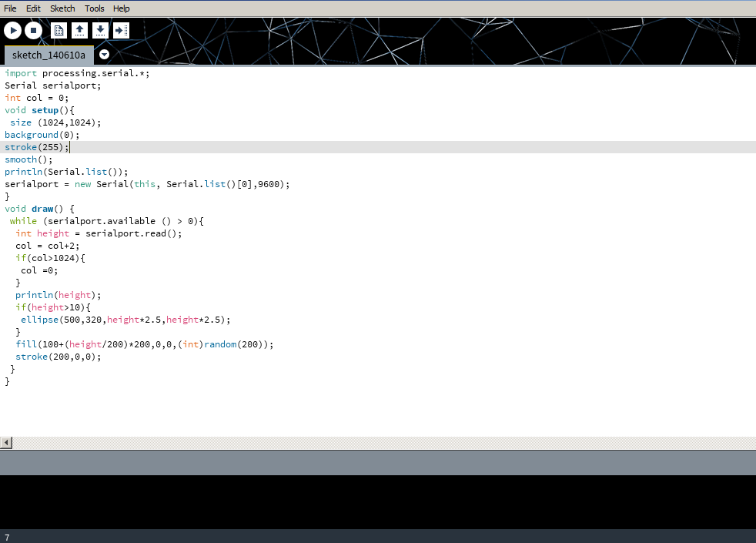Open the tab options dropdown arrow
Viewport: 756px width, 543px height.
pos(104,55)
